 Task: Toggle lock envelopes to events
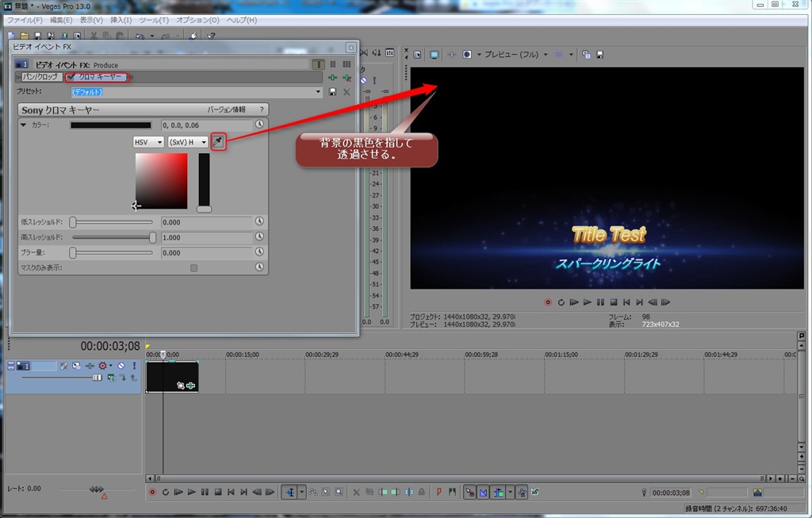pos(522,492)
